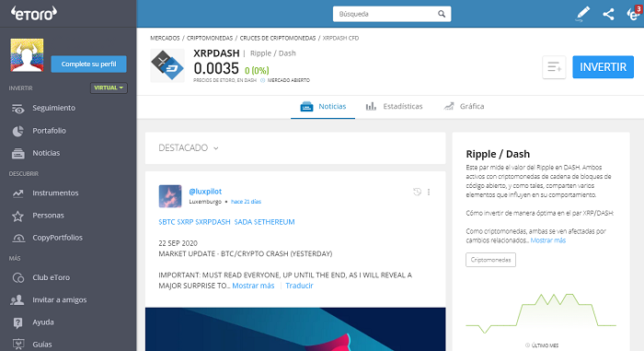
Task: Open the post image preview
Action: coord(295,329)
